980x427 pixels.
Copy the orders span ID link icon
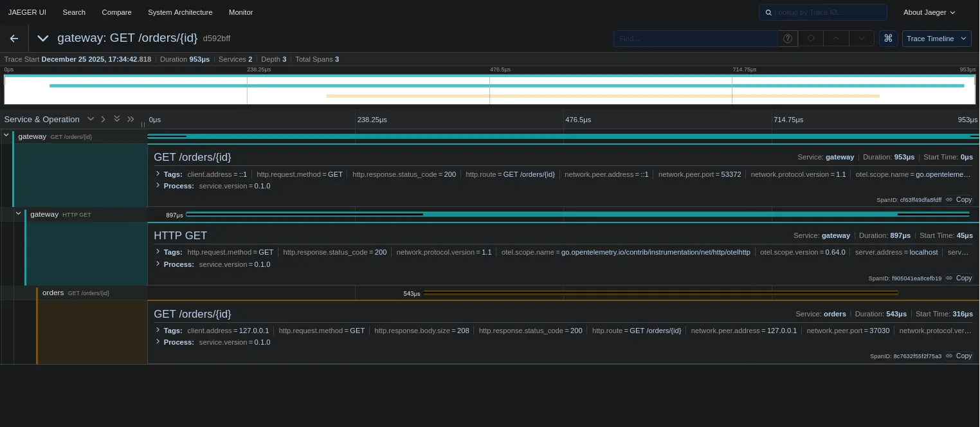(949, 356)
